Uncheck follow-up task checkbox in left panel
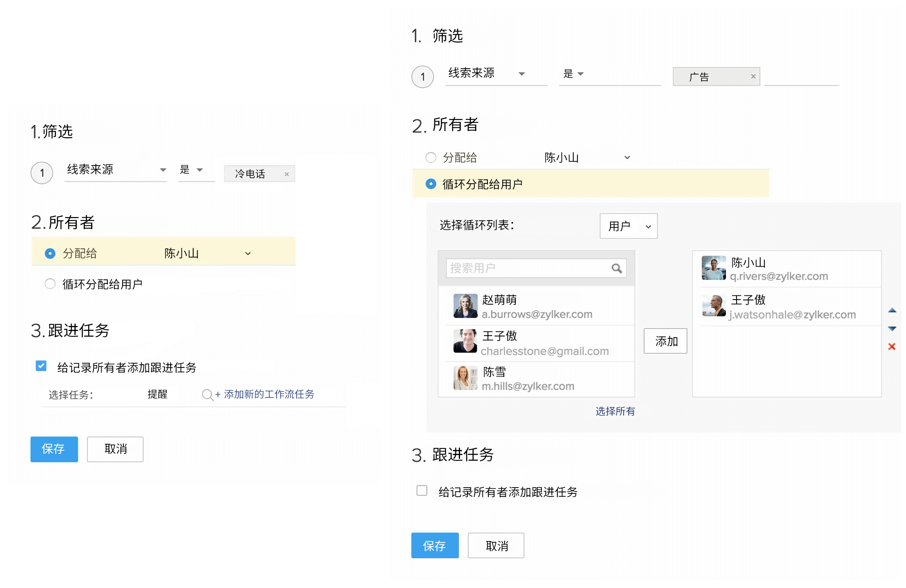This screenshot has width=906, height=588. tap(41, 366)
